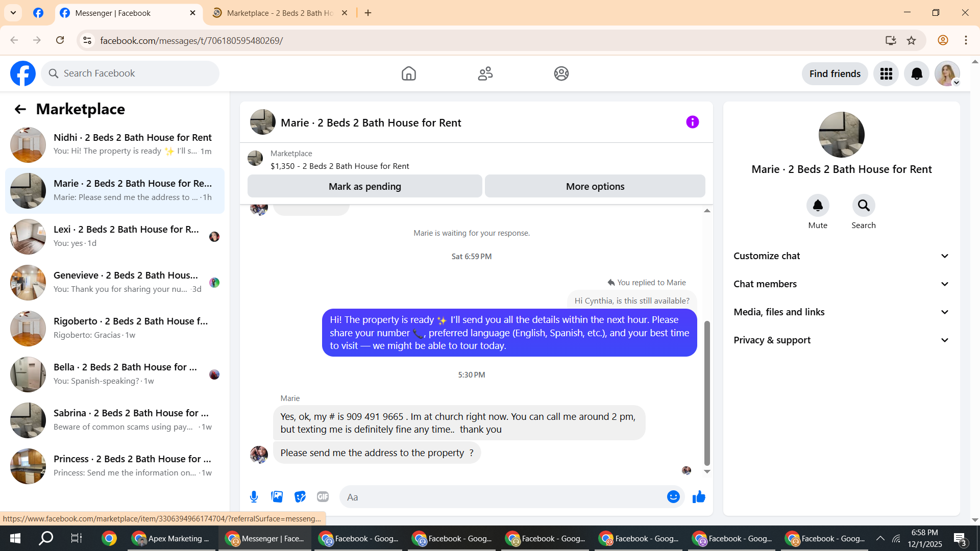Click chat scroll down arrow

tap(707, 472)
